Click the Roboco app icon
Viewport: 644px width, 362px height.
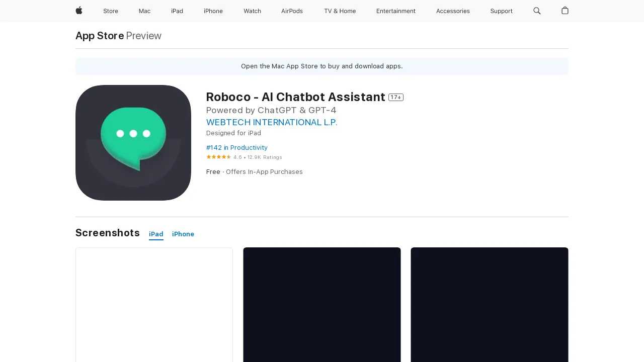coord(133,143)
